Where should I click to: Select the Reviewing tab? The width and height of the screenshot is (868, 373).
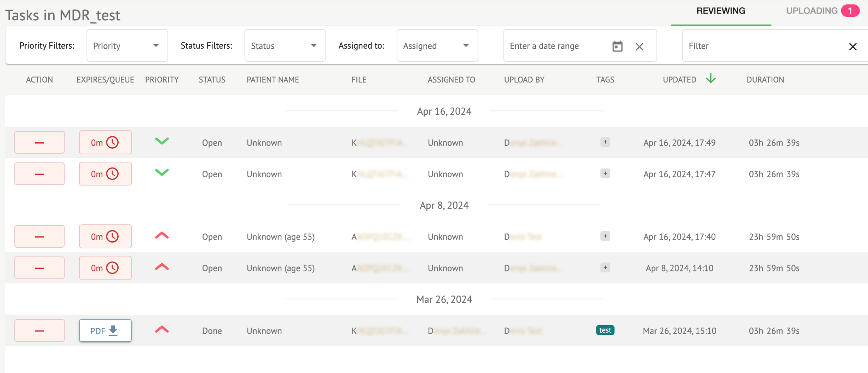721,11
